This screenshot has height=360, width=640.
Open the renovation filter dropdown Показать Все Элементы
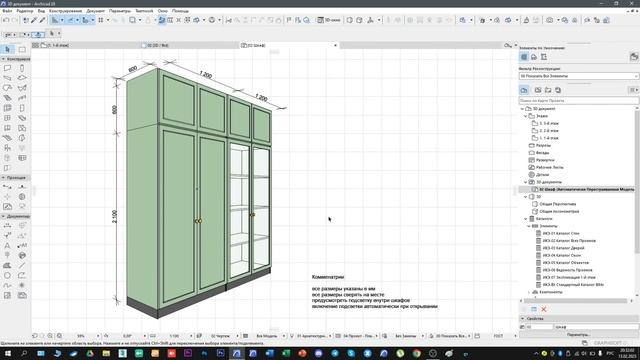pos(579,76)
